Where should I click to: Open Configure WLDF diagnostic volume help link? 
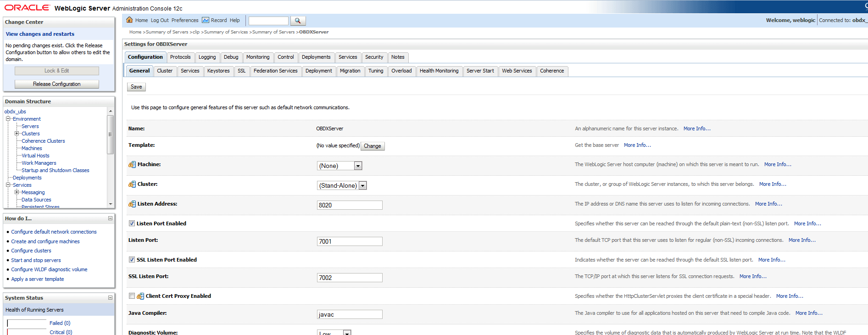pos(49,269)
